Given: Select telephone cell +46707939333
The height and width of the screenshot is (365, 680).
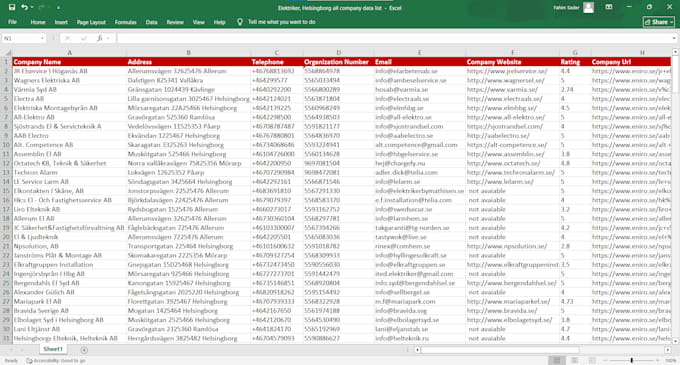Looking at the screenshot, I should (x=277, y=301).
